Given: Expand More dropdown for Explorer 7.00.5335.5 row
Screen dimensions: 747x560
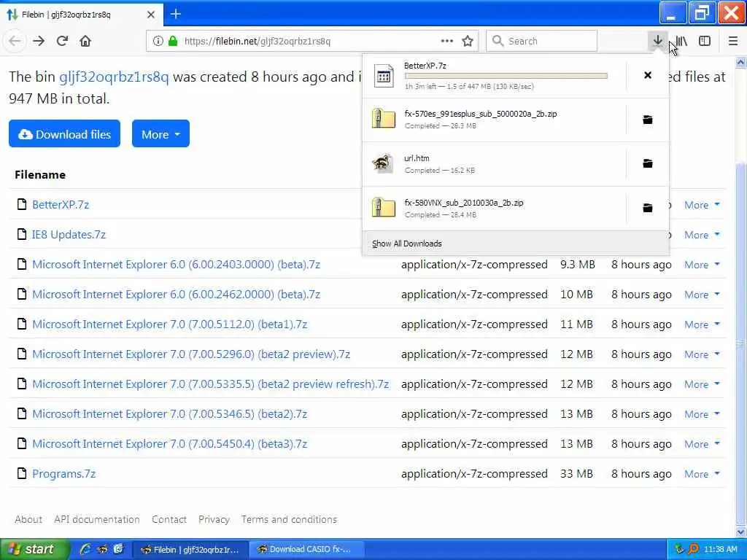Looking at the screenshot, I should [x=702, y=384].
